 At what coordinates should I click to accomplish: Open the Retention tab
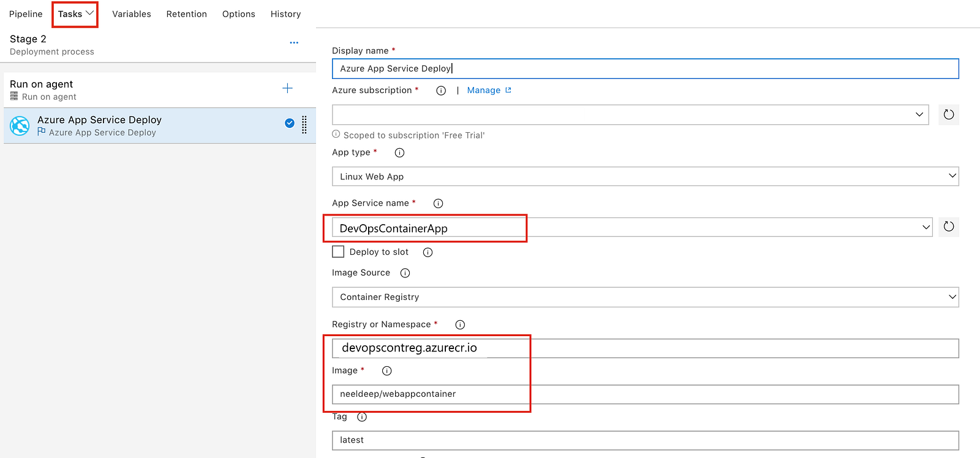[186, 14]
